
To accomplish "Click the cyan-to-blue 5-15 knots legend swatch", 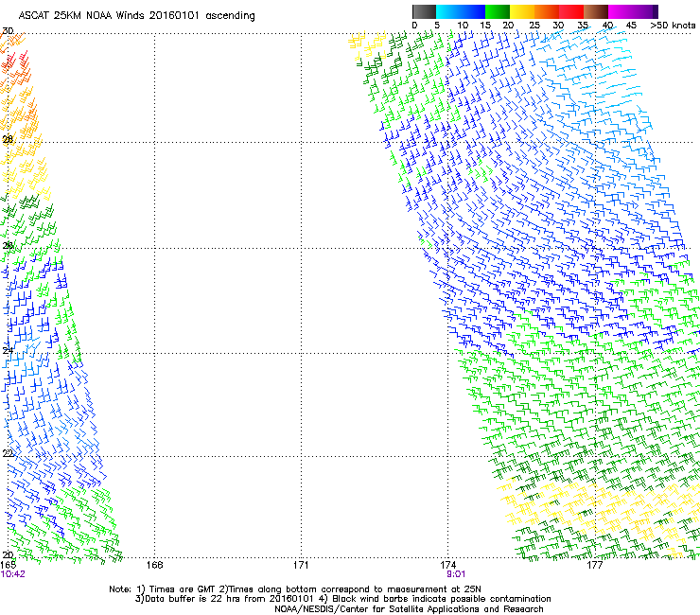I will point(461,11).
